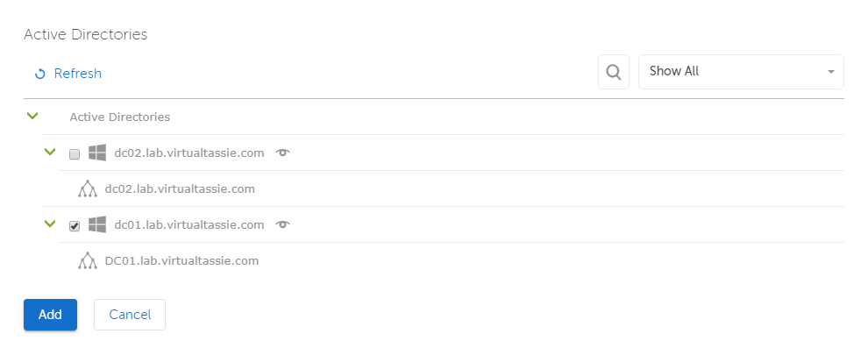Collapse the dc02.lab.virtualtassie.com server node
The height and width of the screenshot is (348, 868).
click(50, 152)
